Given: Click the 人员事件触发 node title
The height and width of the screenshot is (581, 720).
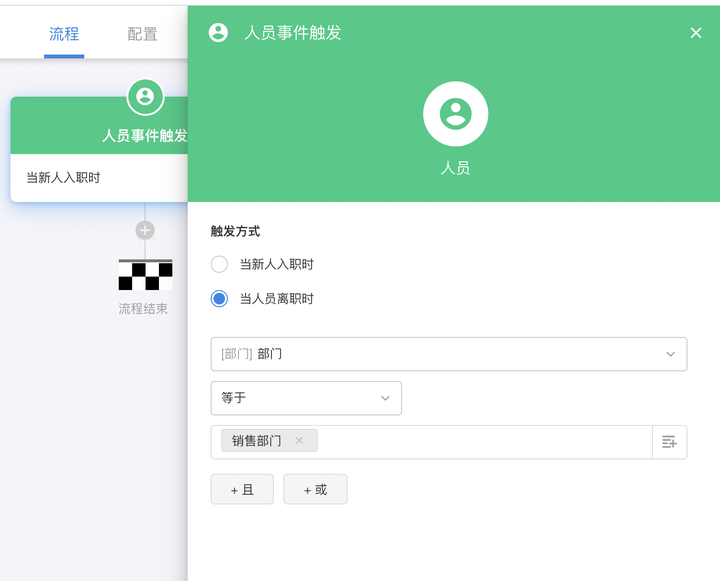Looking at the screenshot, I should (x=145, y=135).
